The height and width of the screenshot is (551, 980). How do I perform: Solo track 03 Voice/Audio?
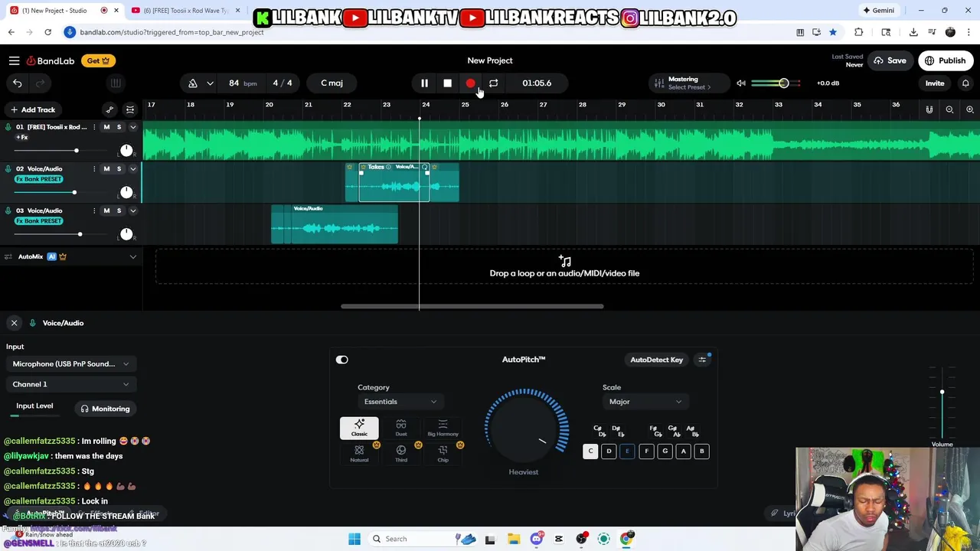(119, 210)
